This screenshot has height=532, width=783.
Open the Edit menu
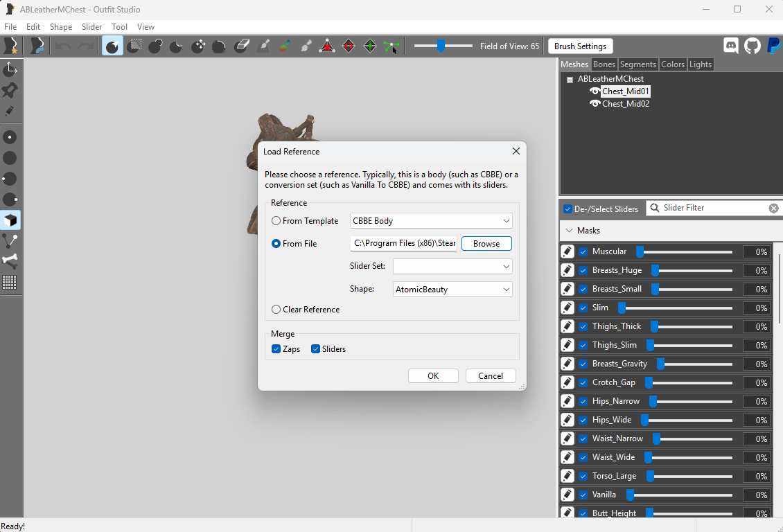coord(33,27)
